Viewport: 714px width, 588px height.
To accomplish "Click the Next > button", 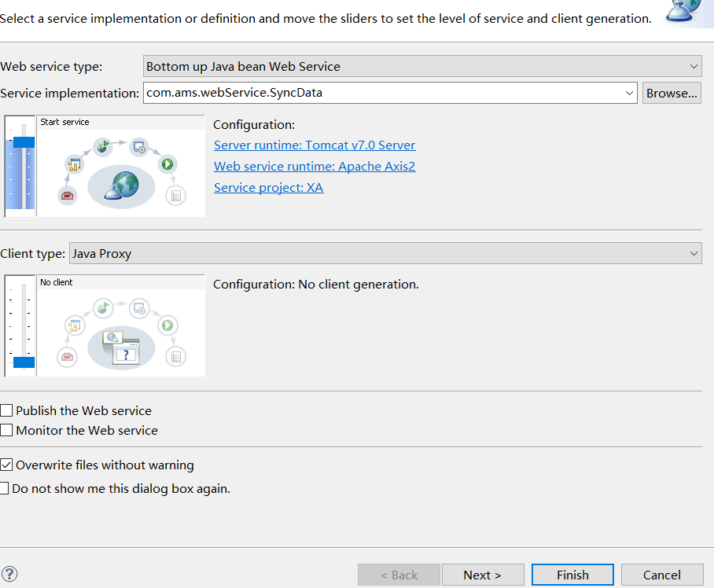I will [x=483, y=575].
